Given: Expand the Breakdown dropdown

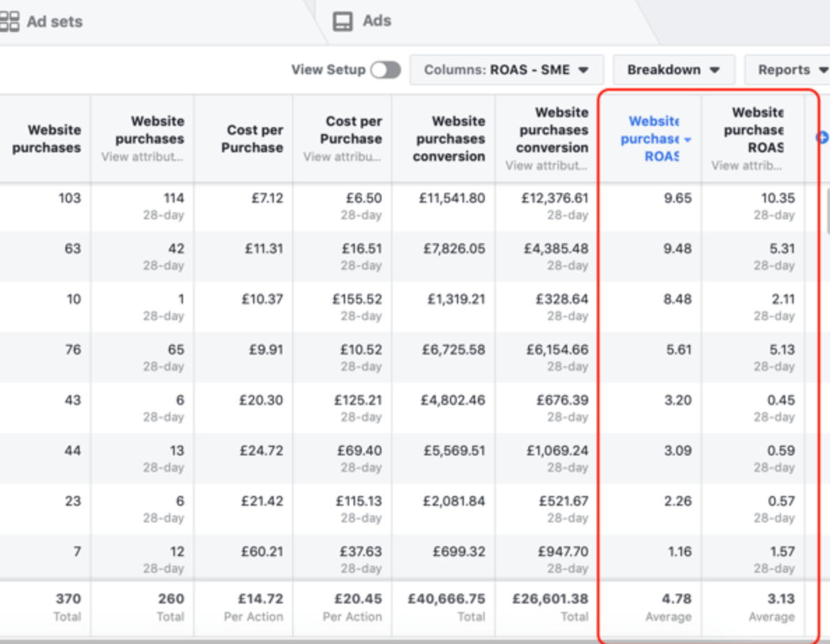Looking at the screenshot, I should pyautogui.click(x=674, y=70).
